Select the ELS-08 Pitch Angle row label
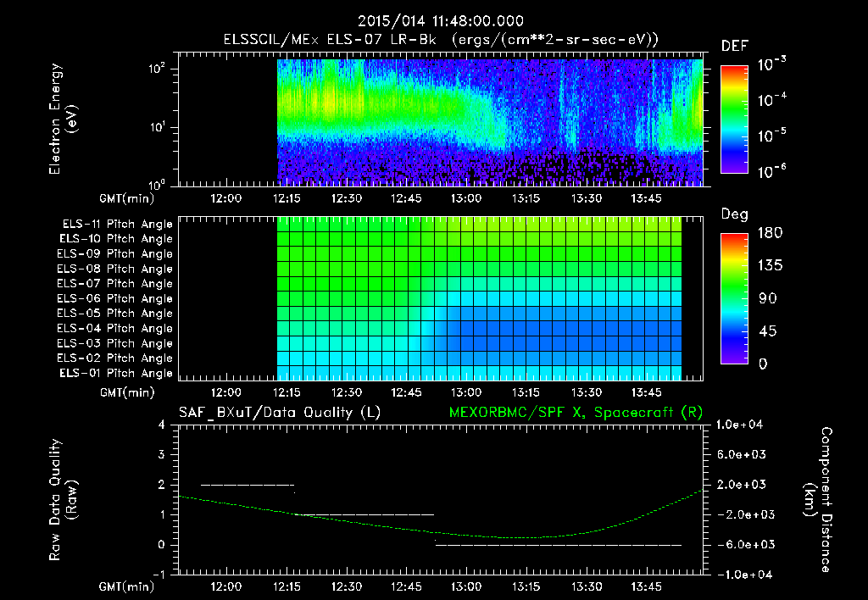This screenshot has width=868, height=600. click(x=115, y=269)
